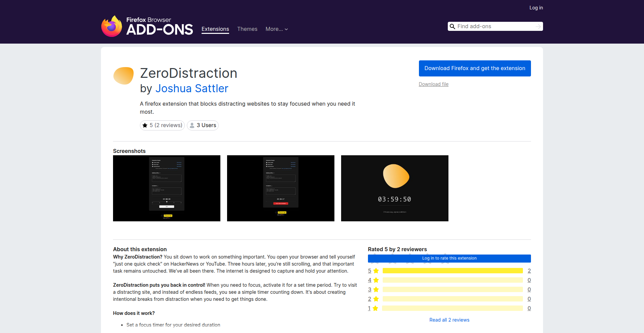Click the star in the 2-star row

(x=376, y=299)
